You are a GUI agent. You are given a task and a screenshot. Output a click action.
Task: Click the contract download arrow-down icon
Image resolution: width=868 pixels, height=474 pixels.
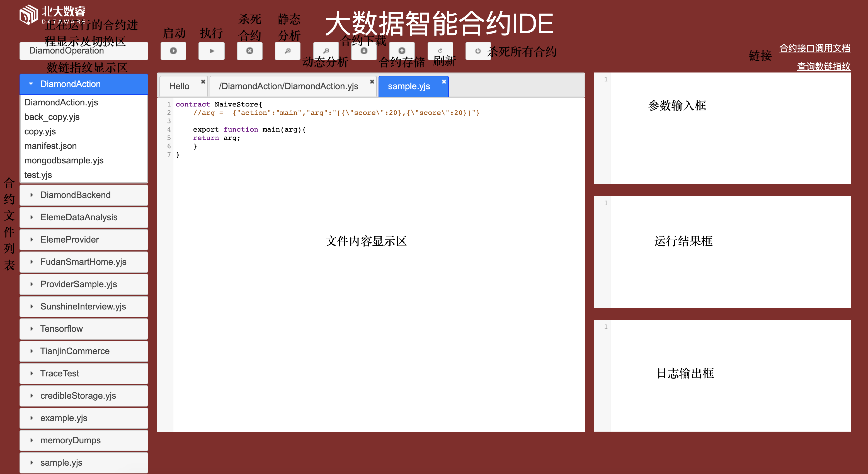[364, 51]
